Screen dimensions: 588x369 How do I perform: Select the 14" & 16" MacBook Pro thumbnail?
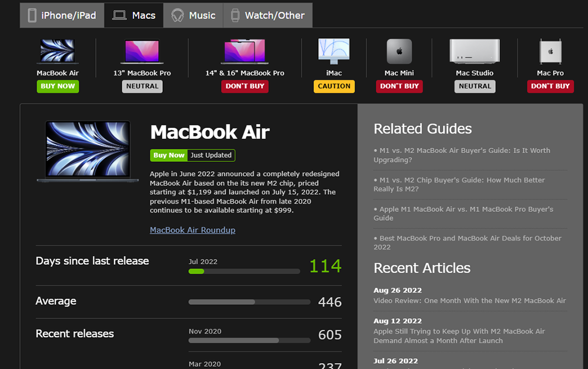[x=245, y=51]
